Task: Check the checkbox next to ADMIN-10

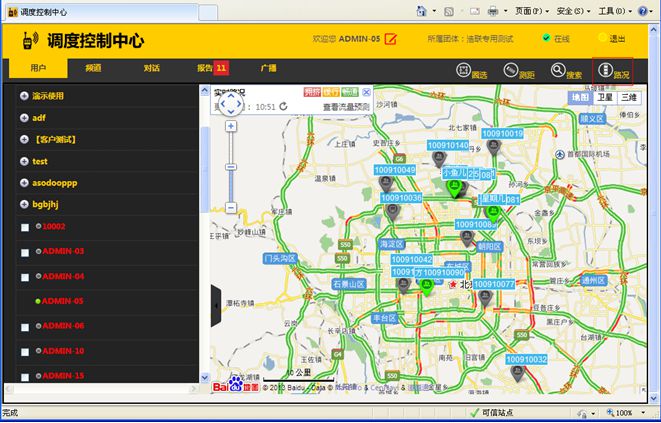Action: point(25,352)
